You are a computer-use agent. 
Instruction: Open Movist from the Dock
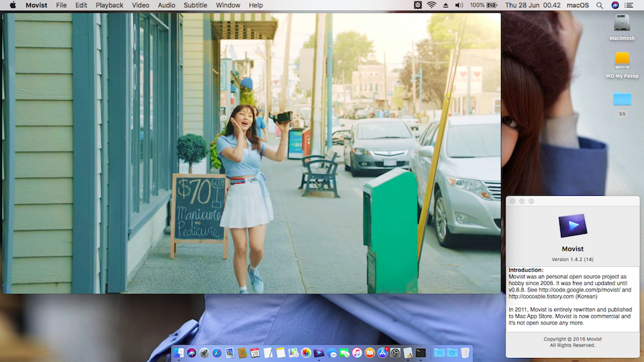coord(319,353)
